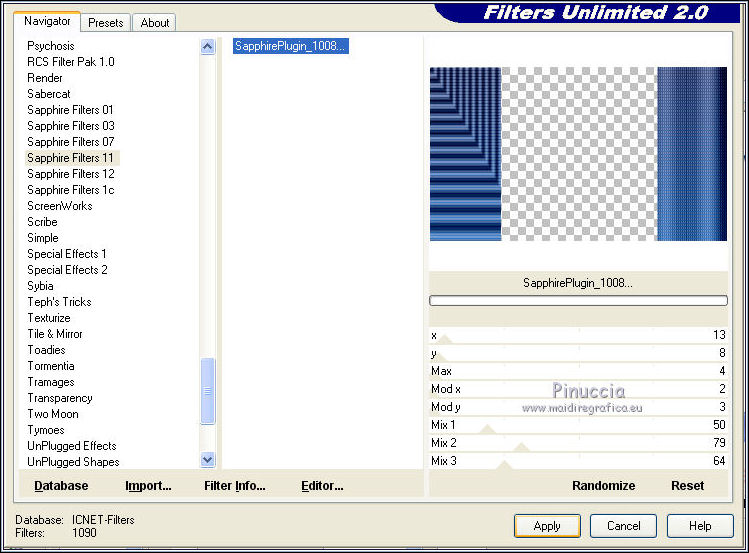Select the Tramages filter group
Viewport: 749px width, 553px height.
tap(51, 382)
